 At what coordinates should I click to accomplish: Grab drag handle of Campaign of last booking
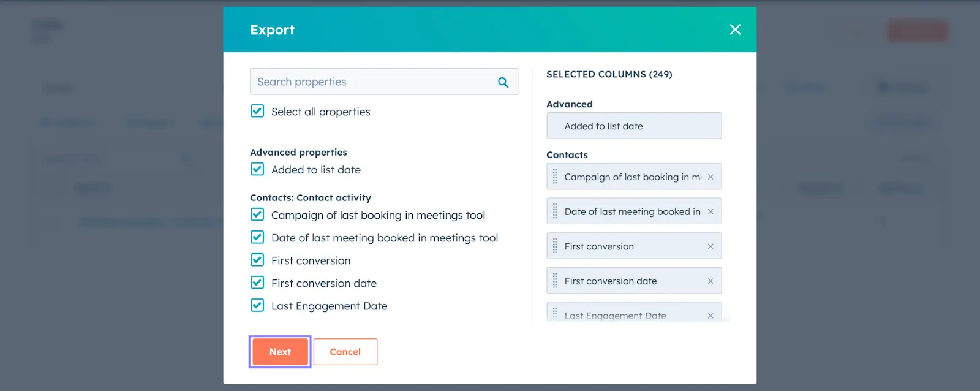tap(555, 177)
